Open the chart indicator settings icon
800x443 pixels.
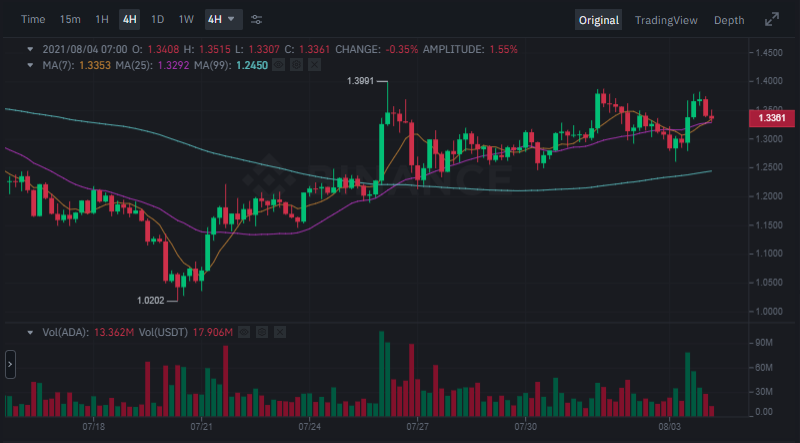click(257, 20)
